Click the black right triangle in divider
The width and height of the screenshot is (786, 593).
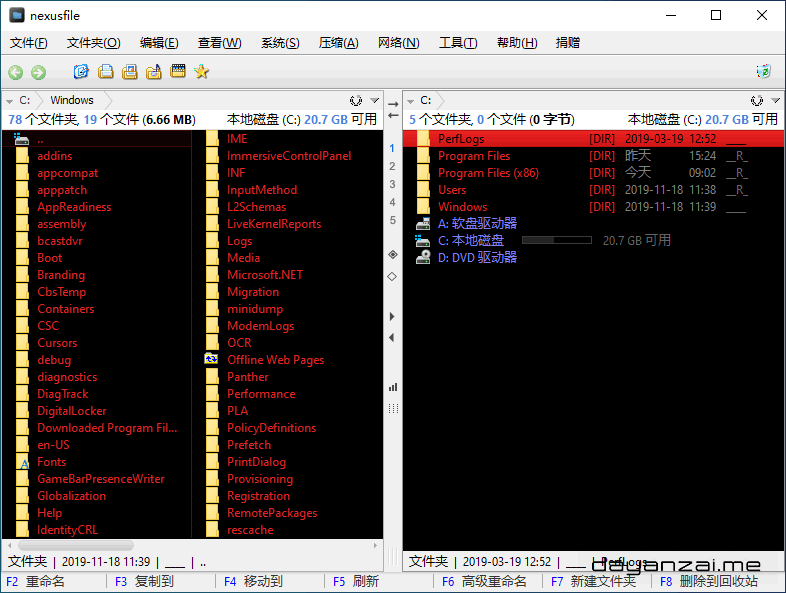392,316
